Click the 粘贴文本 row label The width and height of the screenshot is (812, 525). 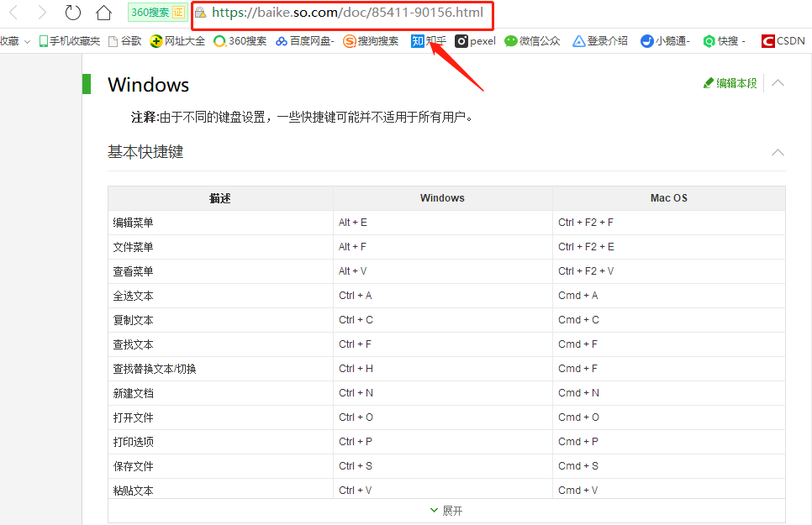tap(133, 491)
